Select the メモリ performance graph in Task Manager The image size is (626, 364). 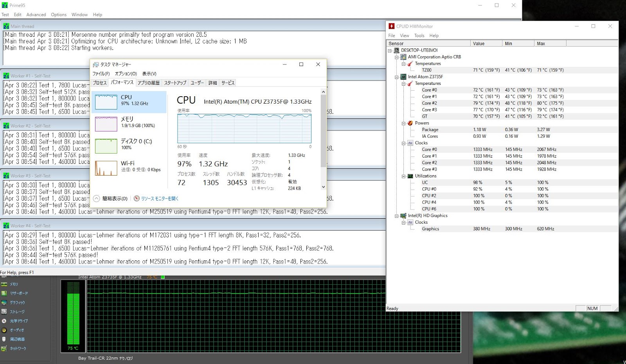click(130, 124)
